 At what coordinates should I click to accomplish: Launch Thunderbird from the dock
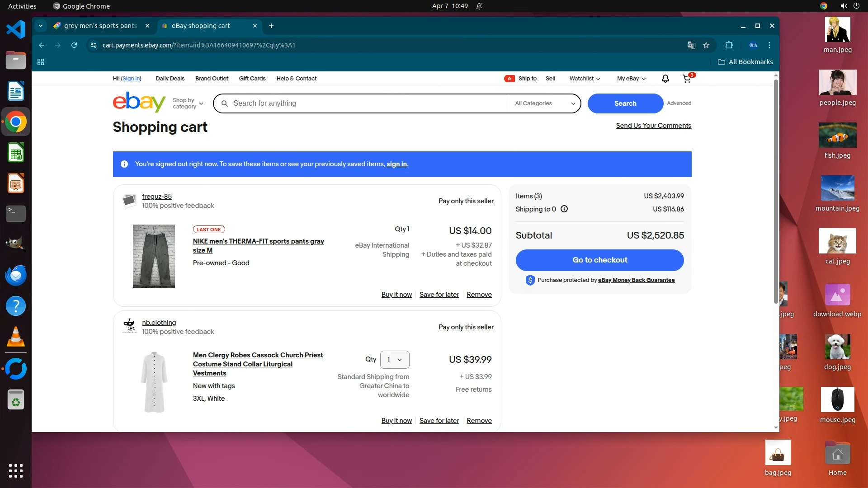15,275
